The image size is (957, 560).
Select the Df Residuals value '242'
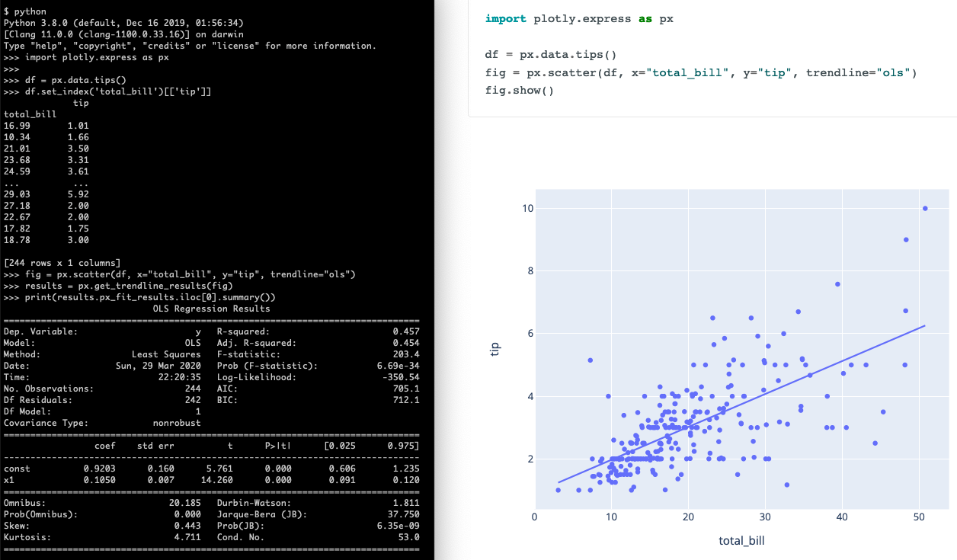tap(193, 400)
